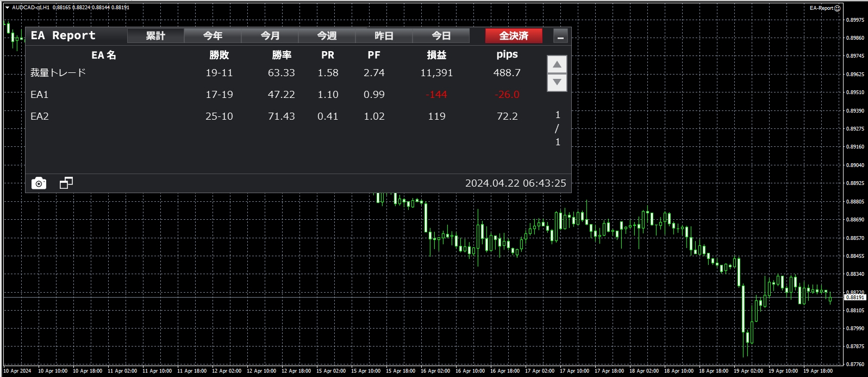Screen dimensions: 868x377
Task: Click the pips column header
Action: coord(507,54)
